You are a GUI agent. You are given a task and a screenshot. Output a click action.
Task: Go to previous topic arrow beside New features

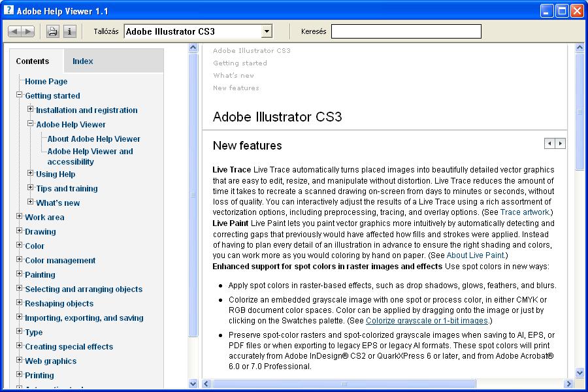(549, 143)
